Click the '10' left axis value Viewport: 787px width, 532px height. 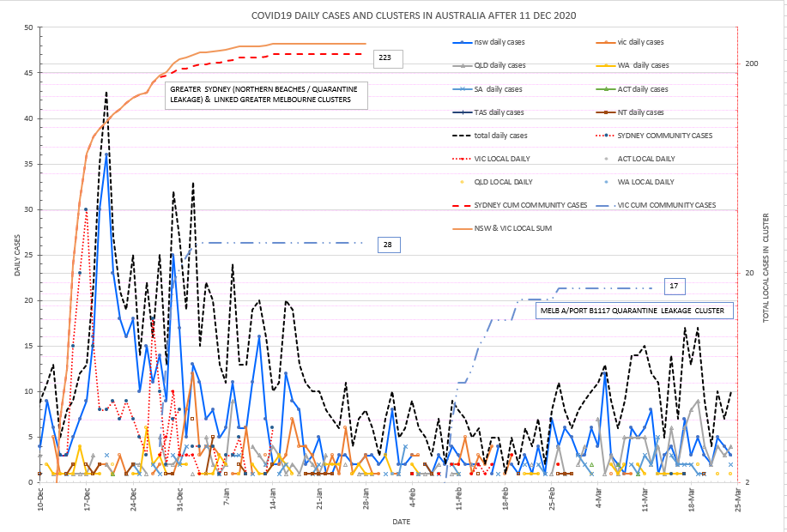(x=29, y=391)
